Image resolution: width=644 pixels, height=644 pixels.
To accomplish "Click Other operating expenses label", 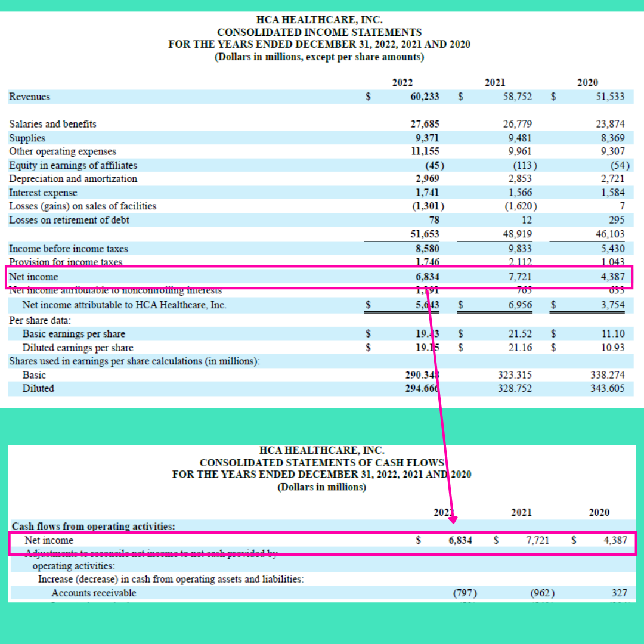I will coord(63,151).
